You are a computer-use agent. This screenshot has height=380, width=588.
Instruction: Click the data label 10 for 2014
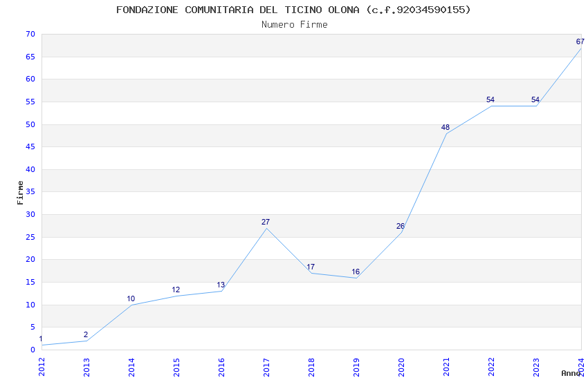point(131,298)
